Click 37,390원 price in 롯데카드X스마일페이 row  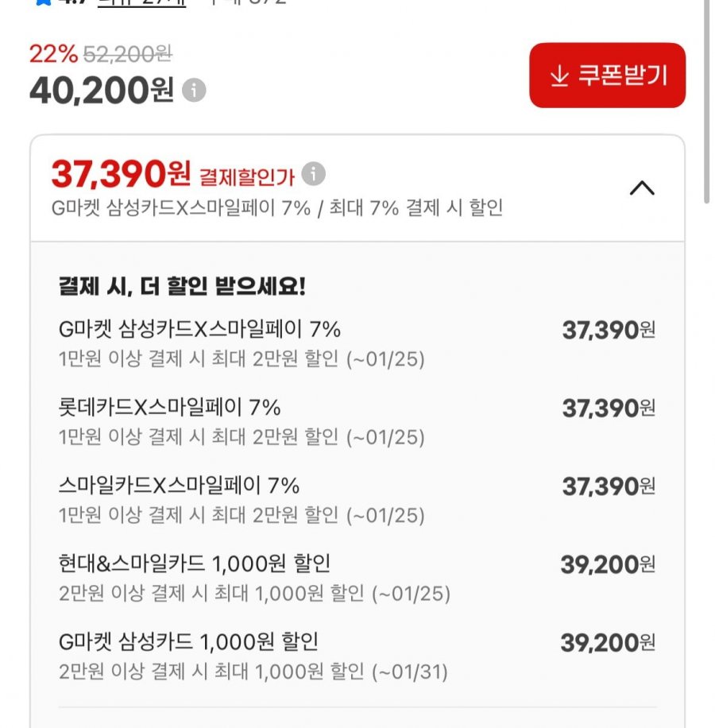coord(609,409)
